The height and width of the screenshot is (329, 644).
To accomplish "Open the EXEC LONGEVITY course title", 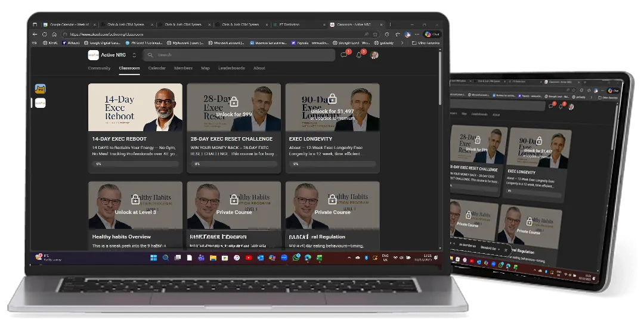I will 311,139.
